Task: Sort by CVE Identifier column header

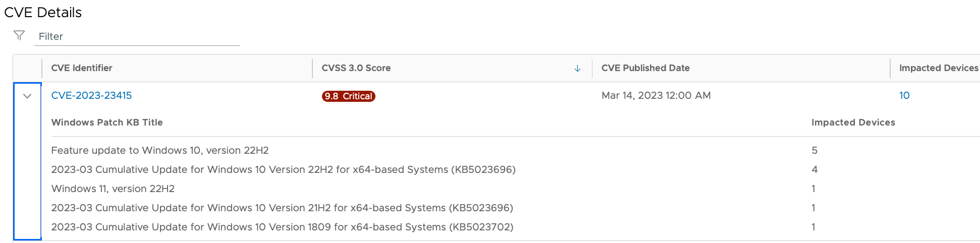Action: (82, 68)
